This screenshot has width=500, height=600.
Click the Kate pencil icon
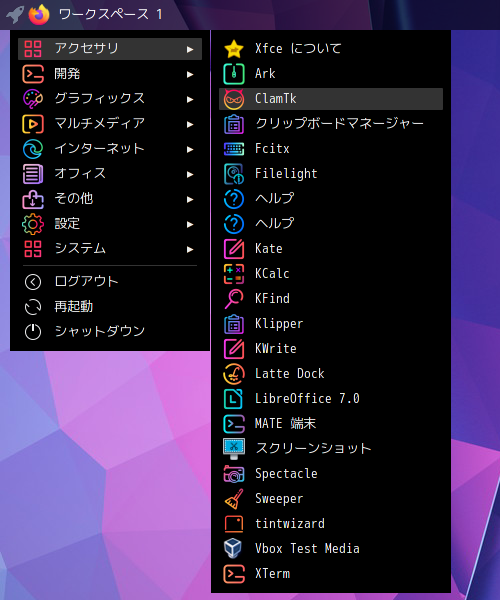pyautogui.click(x=234, y=249)
